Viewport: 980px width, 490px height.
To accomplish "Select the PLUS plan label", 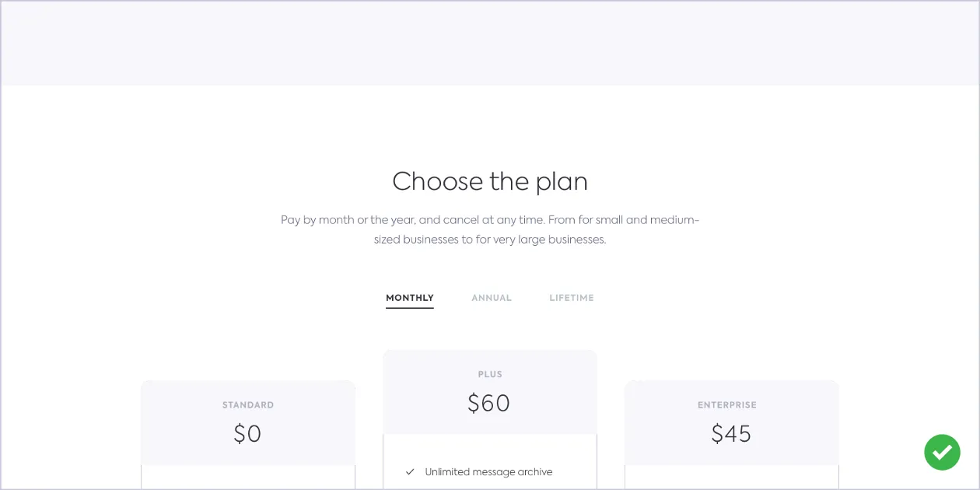I will [x=490, y=375].
